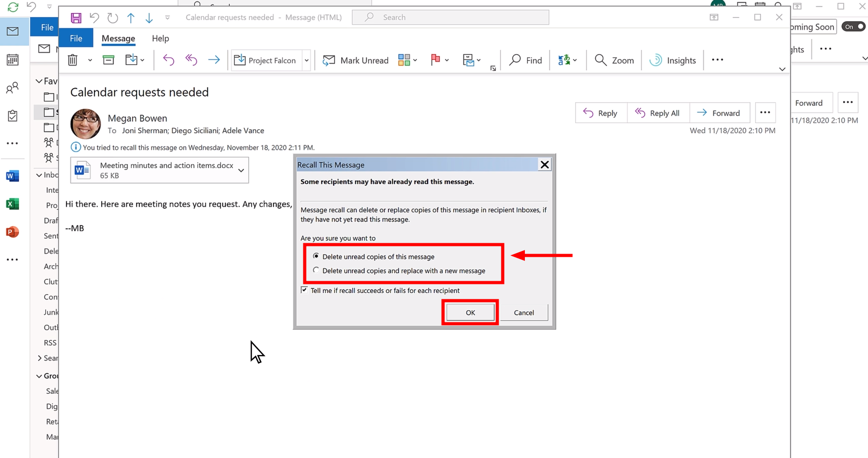868x458 pixels.
Task: Expand the Project Falcon quick steps dropdown
Action: coord(307,60)
